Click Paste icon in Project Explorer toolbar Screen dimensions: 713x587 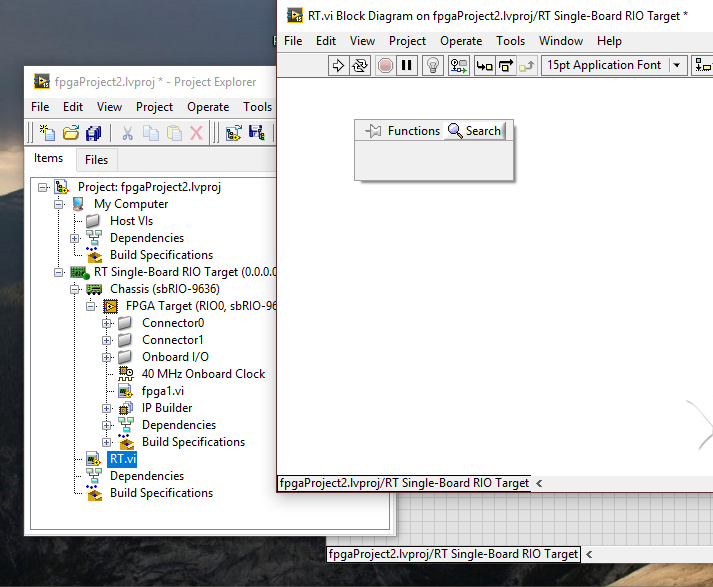174,133
